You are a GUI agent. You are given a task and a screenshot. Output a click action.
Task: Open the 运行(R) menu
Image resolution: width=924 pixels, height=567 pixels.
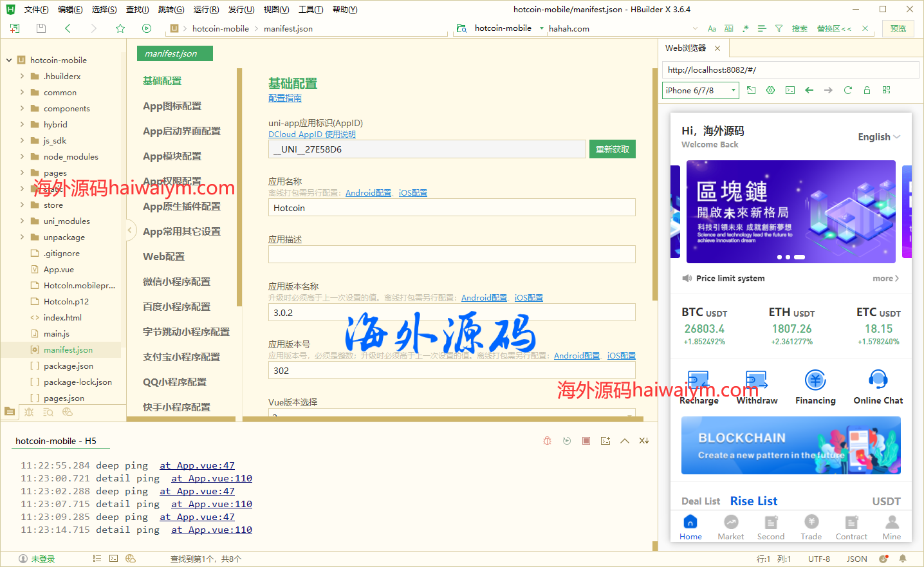click(x=206, y=9)
